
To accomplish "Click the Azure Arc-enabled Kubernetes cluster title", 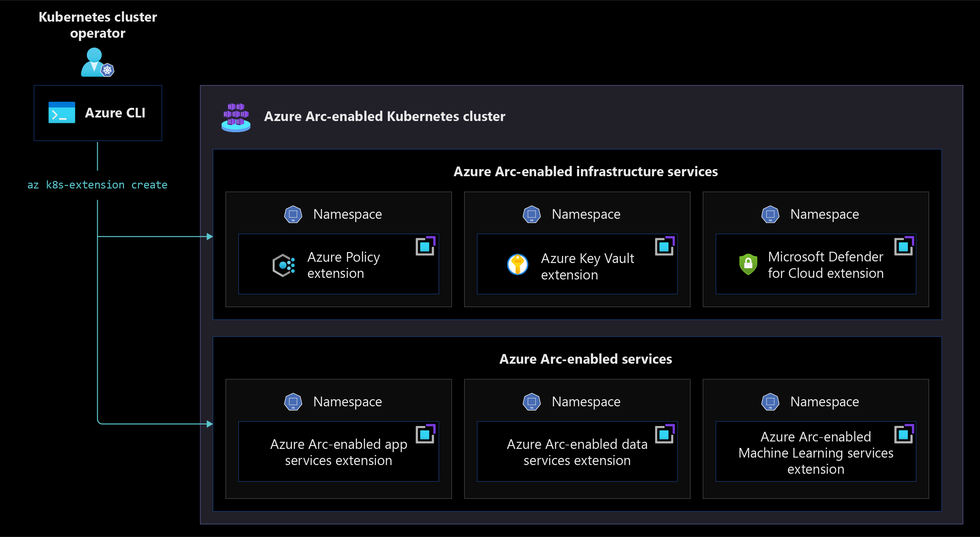I will point(385,117).
